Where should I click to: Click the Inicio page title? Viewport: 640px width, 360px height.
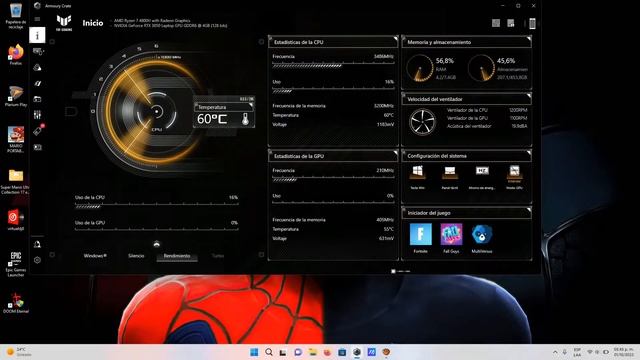93,23
